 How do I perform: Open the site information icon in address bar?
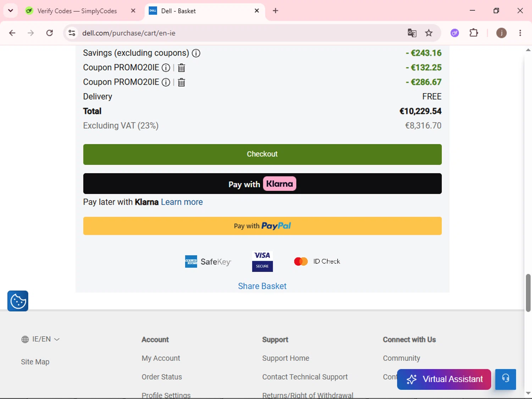coord(72,33)
